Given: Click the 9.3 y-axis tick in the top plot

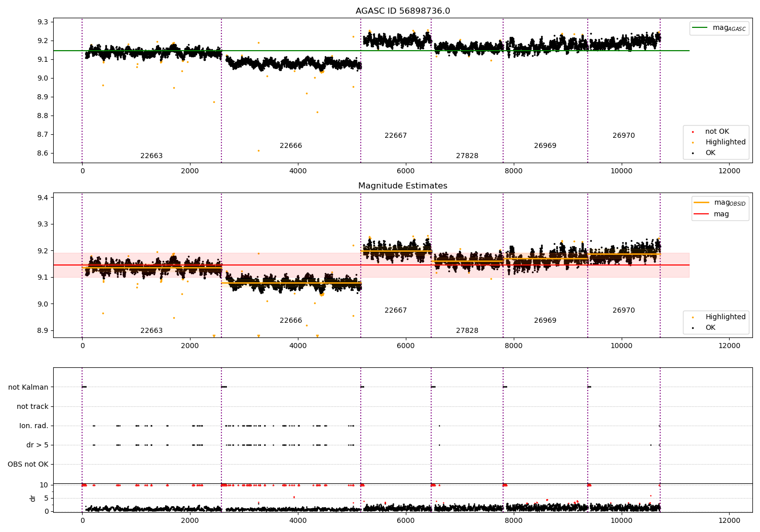Looking at the screenshot, I should tap(43, 22).
